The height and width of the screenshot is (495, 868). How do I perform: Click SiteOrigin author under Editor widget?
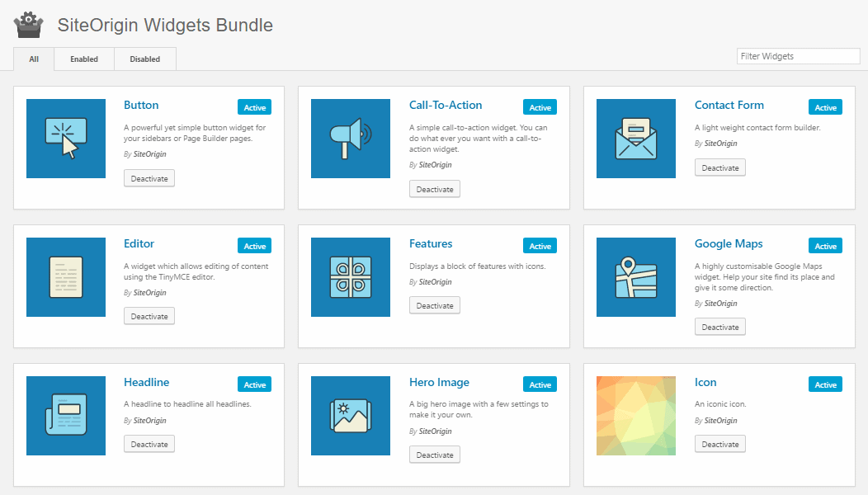149,292
